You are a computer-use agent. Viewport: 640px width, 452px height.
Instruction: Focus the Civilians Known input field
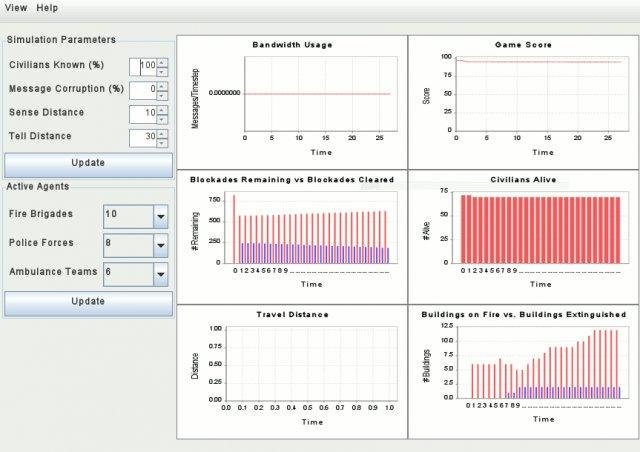pos(143,67)
